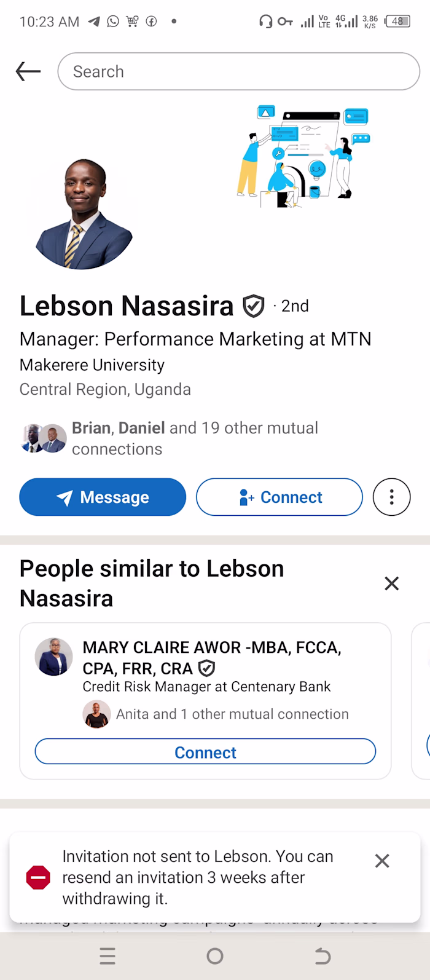Close the invitation not sent notification

382,861
